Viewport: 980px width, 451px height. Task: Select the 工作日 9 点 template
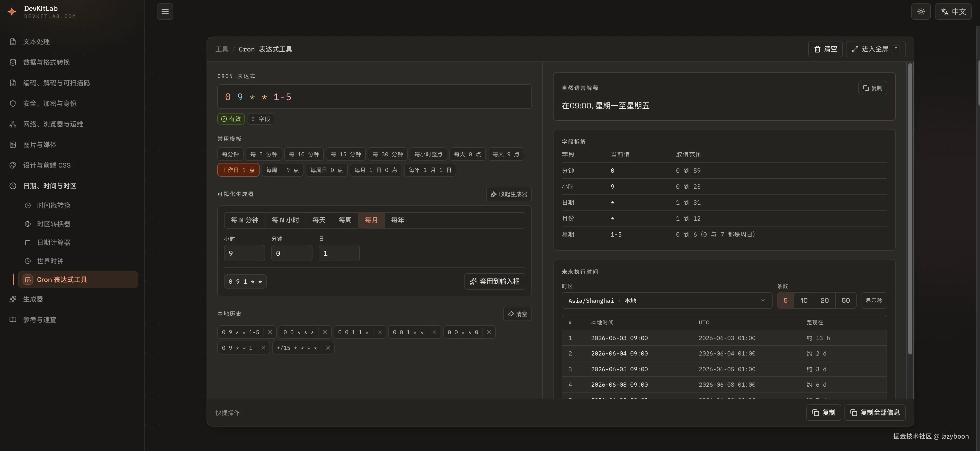coord(238,170)
